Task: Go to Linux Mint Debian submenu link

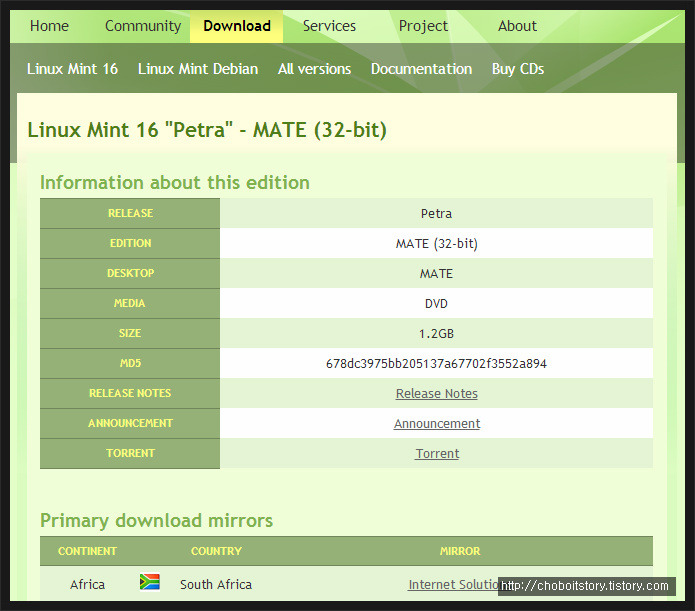Action: 198,69
